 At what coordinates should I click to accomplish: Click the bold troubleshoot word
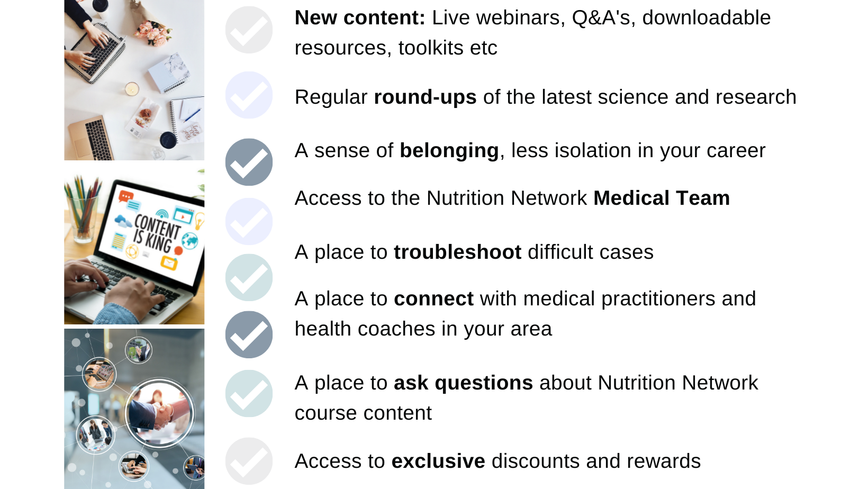pyautogui.click(x=458, y=252)
